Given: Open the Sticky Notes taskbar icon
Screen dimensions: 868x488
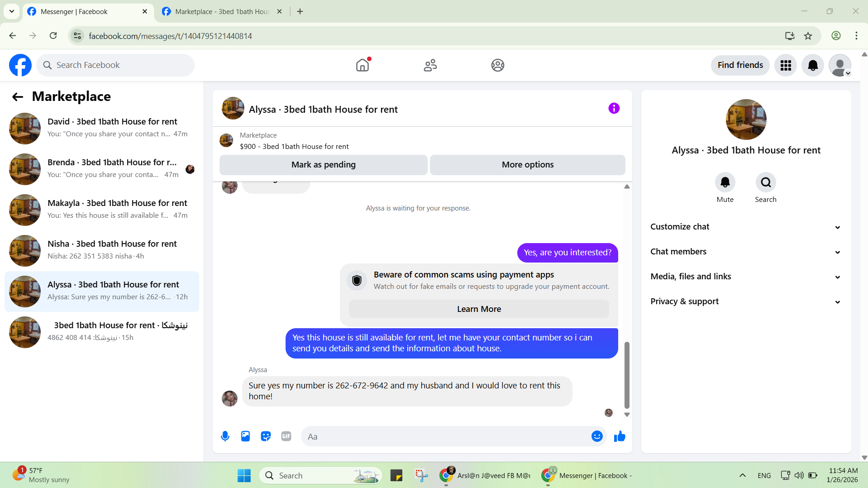Looking at the screenshot, I should pyautogui.click(x=396, y=475).
